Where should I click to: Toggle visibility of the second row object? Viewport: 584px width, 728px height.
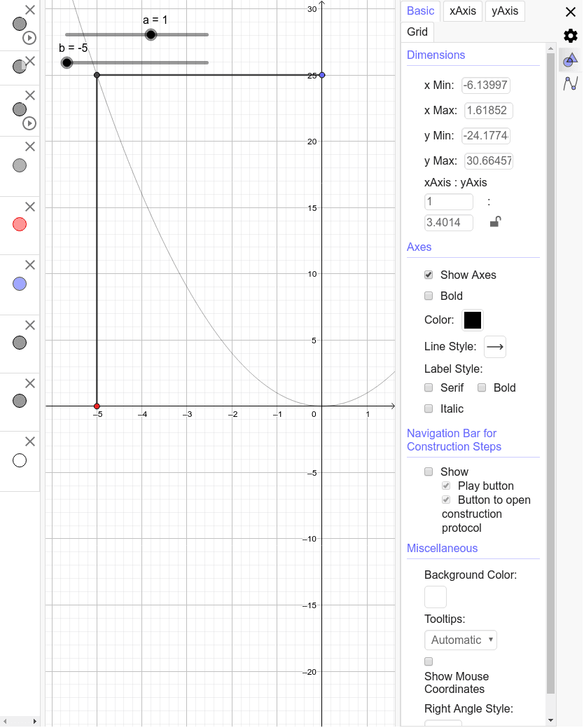click(20, 67)
